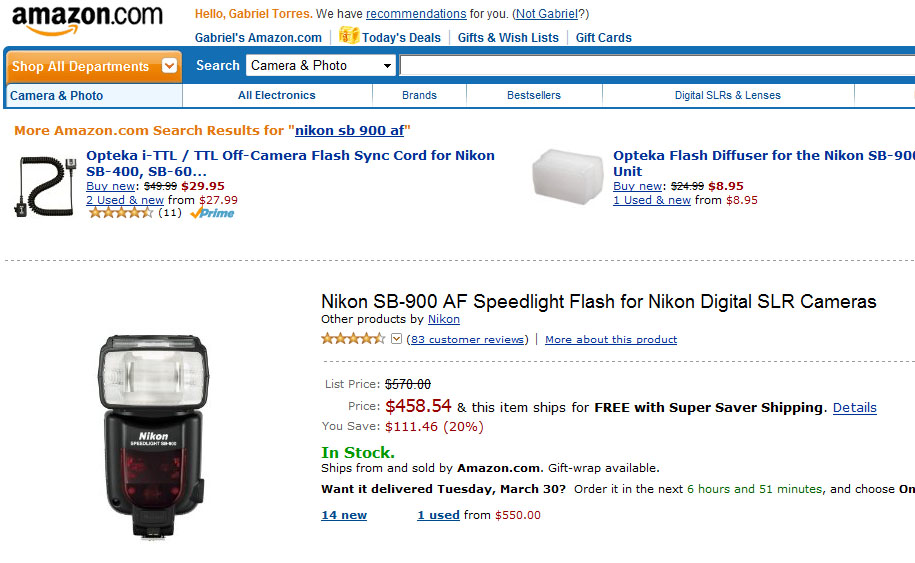Click the sync cord star rating

click(x=120, y=213)
